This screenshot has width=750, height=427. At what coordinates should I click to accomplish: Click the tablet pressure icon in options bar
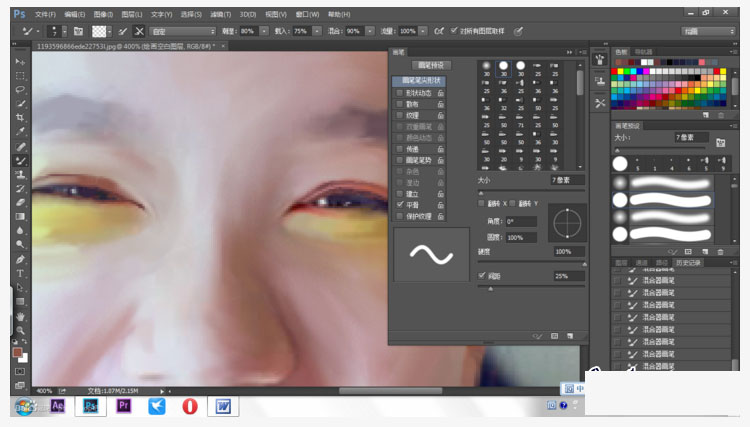coord(518,31)
